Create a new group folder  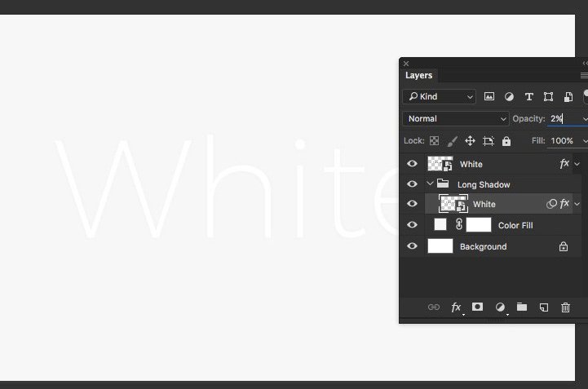[522, 307]
